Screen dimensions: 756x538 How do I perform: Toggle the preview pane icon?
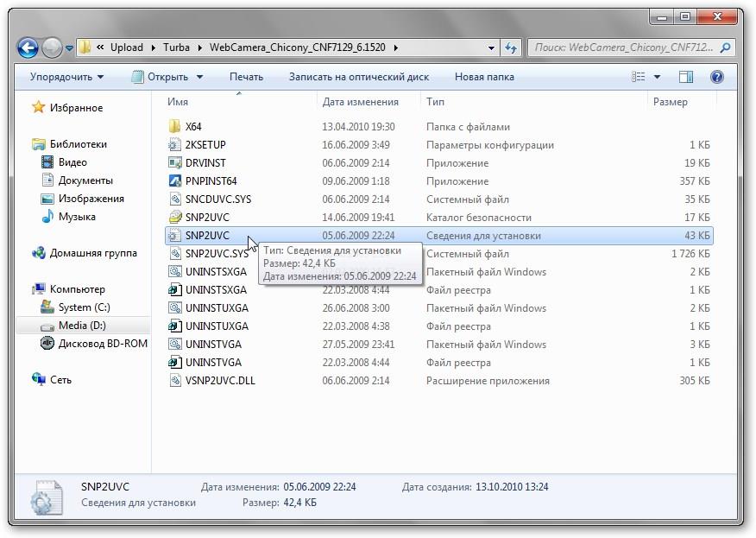(x=686, y=77)
